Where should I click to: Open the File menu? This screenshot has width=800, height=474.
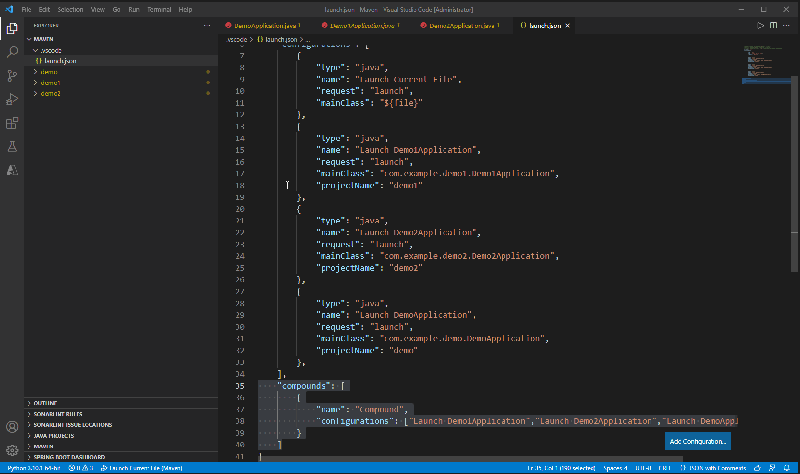tap(27, 9)
